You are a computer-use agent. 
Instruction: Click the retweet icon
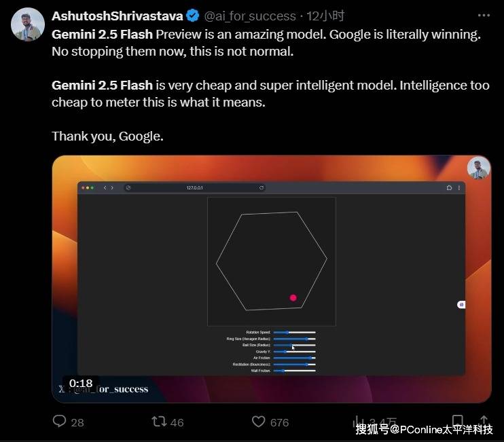(159, 422)
